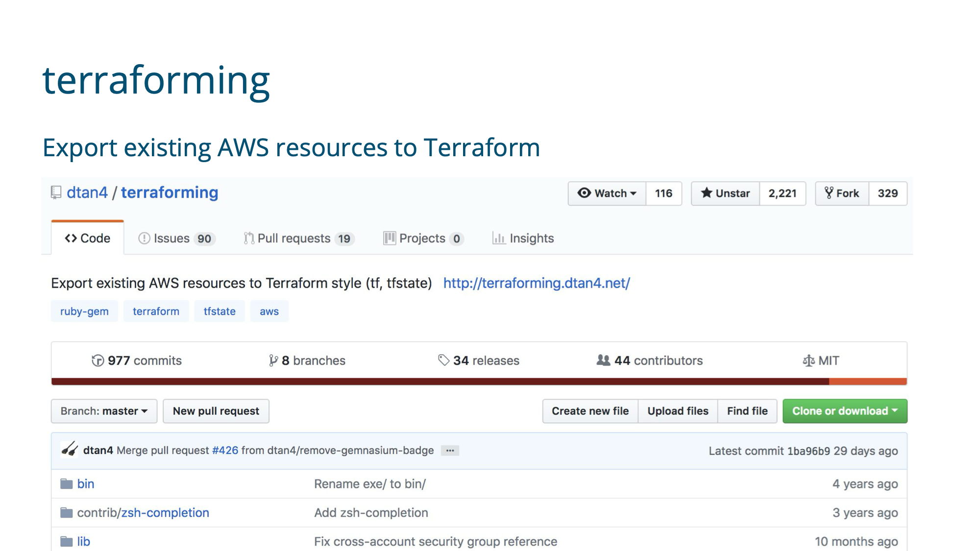
Task: View 8 branches
Action: (x=307, y=361)
